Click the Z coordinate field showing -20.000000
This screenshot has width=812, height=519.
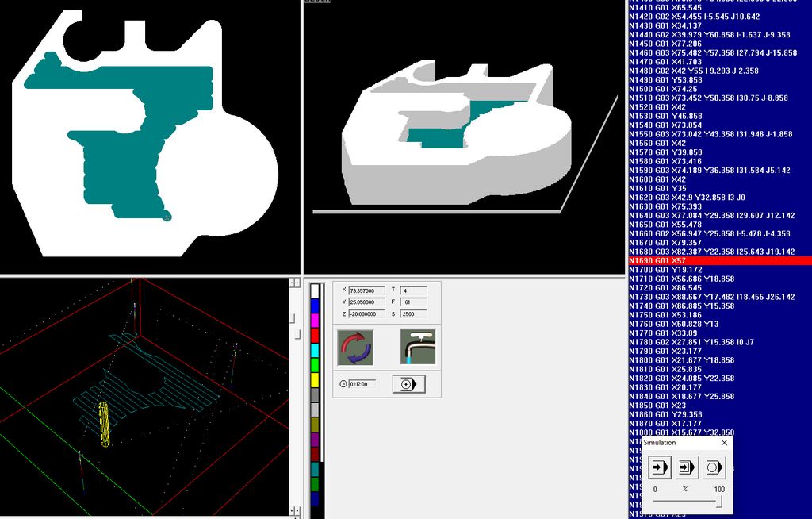[366, 314]
